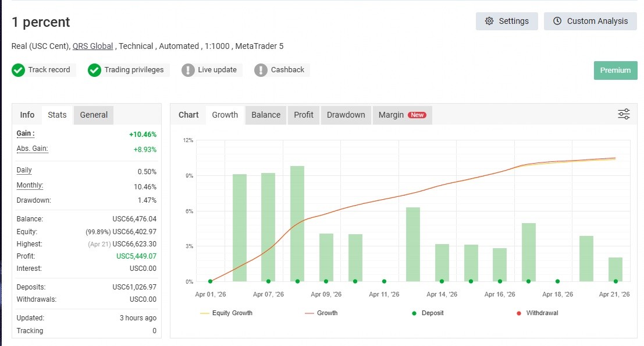This screenshot has height=346, width=644.
Task: Click the Live update warning icon
Action: [x=188, y=70]
